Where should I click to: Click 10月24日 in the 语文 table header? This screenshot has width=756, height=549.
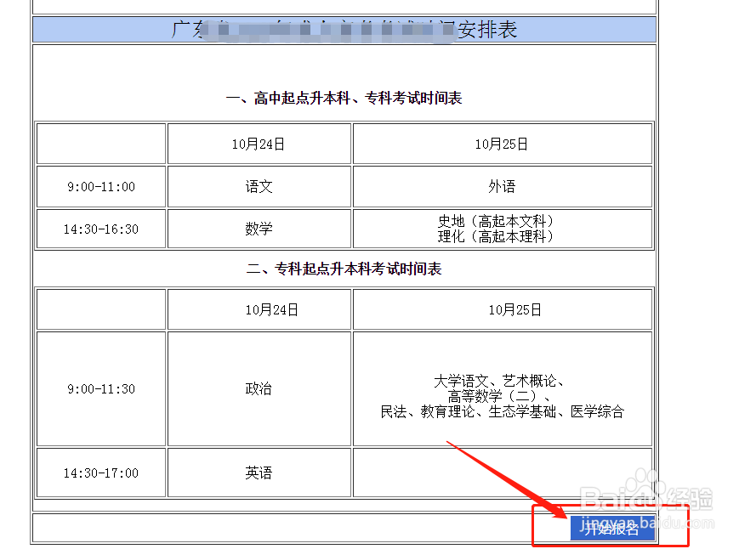click(259, 144)
